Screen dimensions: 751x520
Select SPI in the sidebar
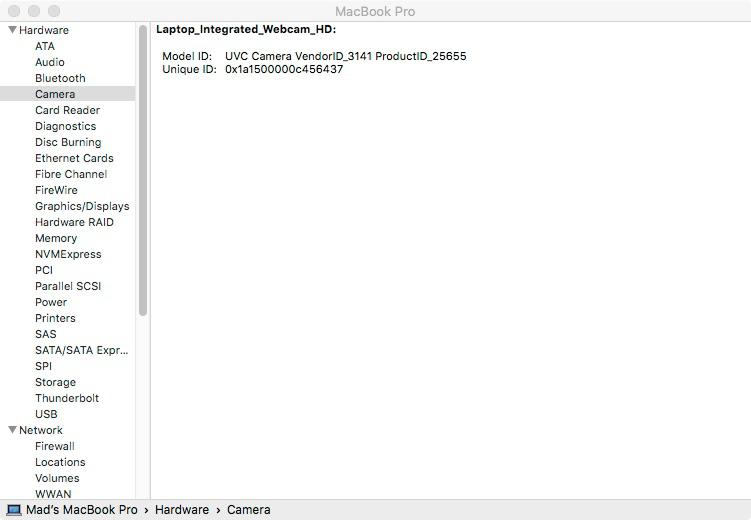43,366
